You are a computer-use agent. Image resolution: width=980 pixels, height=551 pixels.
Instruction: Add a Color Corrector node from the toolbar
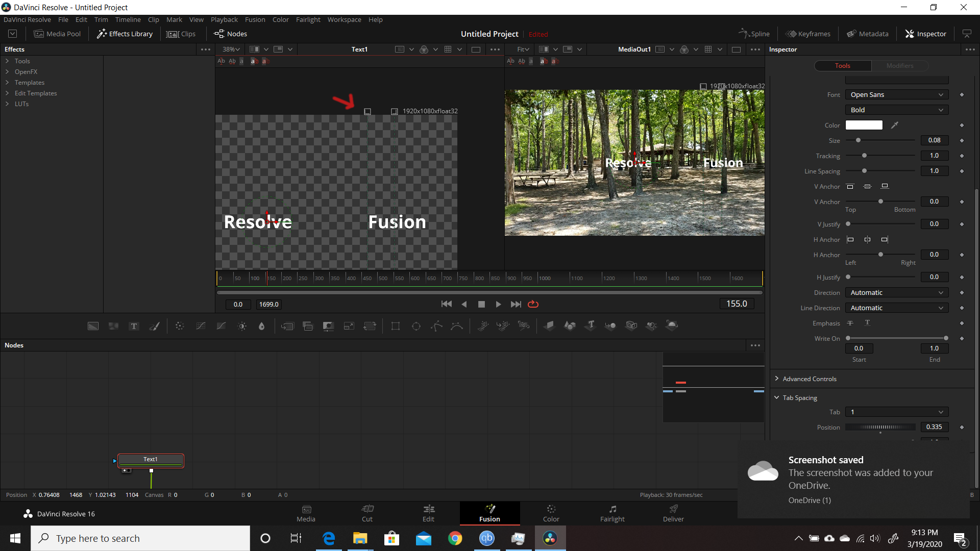click(180, 326)
